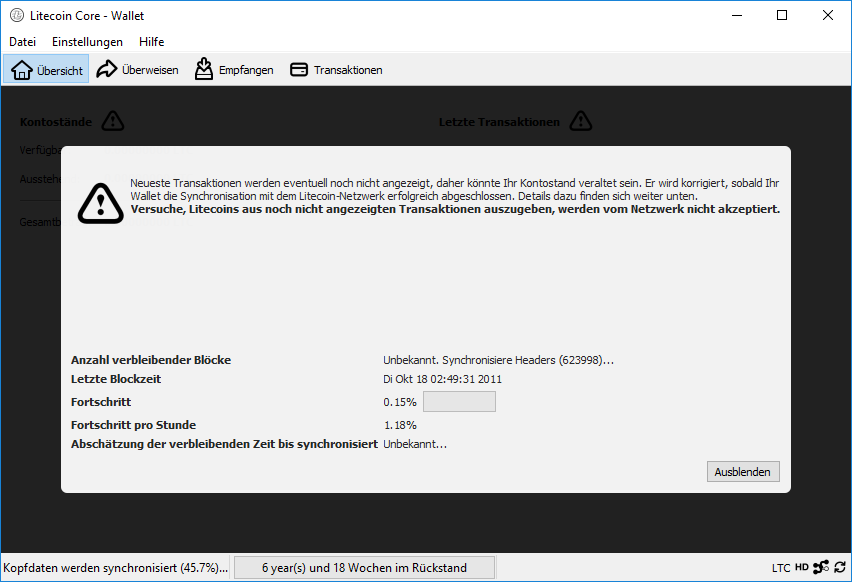Open the Datei menu
Screen dimensions: 852x582
(22, 42)
